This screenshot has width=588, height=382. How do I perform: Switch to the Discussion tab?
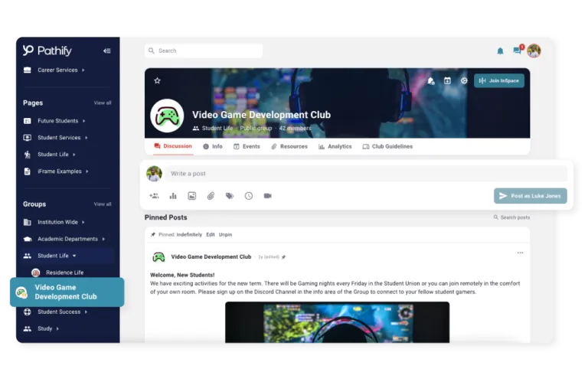click(173, 145)
